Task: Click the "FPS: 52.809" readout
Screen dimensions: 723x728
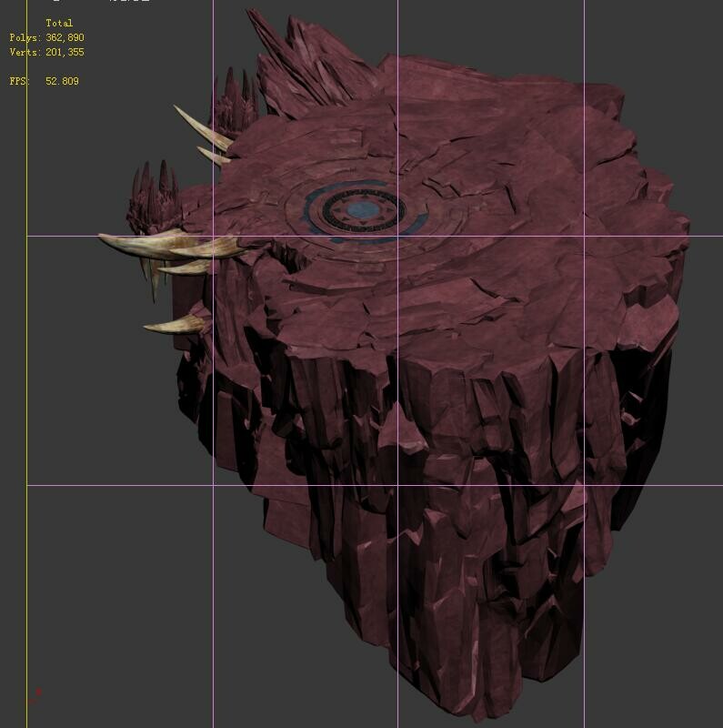Action: pyautogui.click(x=44, y=81)
